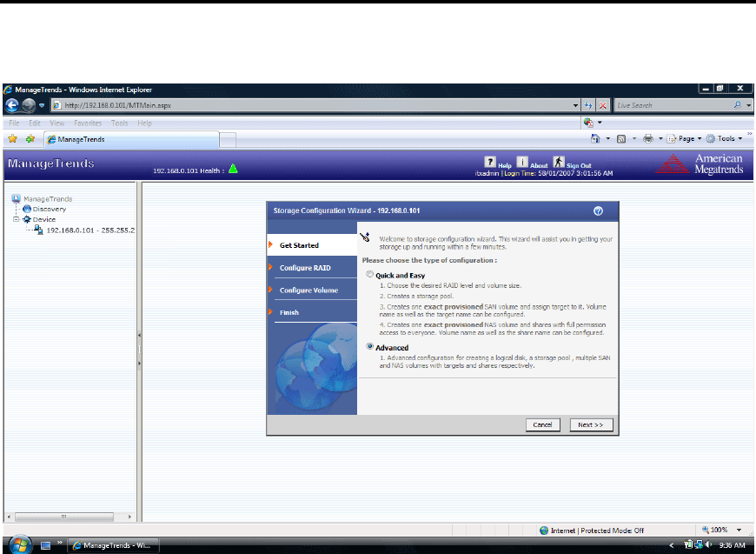Click the green health status triangle
Image resolution: width=756 pixels, height=554 pixels.
pyautogui.click(x=233, y=169)
